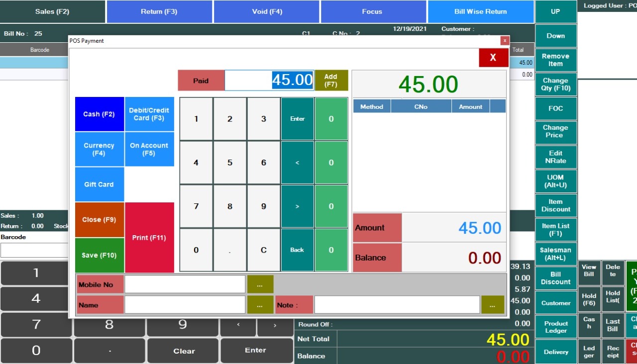Select Cash (F2) payment method
Screen dimensions: 637x364
[x=99, y=114]
